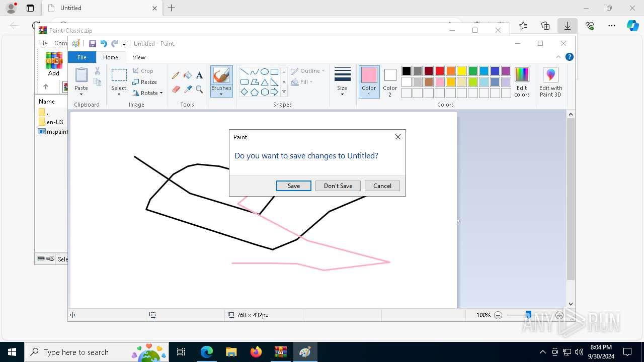This screenshot has height=362, width=644.
Task: Click Cancel in the save dialog
Action: pos(382,186)
